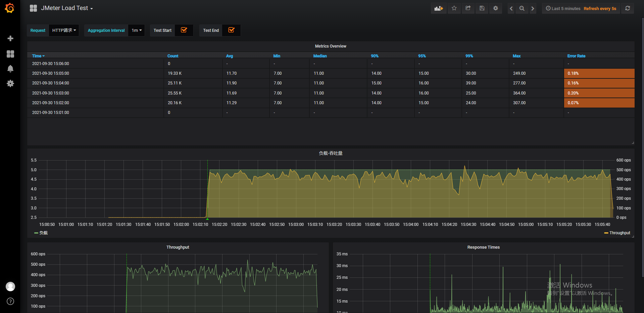Open the JMeter Load Test dashboard dropdown
This screenshot has height=313, width=644.
(x=67, y=8)
